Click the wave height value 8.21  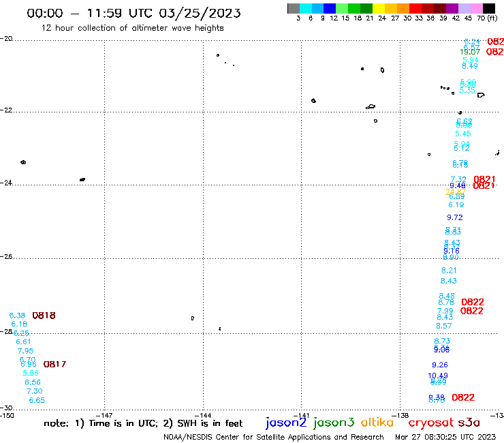449,271
